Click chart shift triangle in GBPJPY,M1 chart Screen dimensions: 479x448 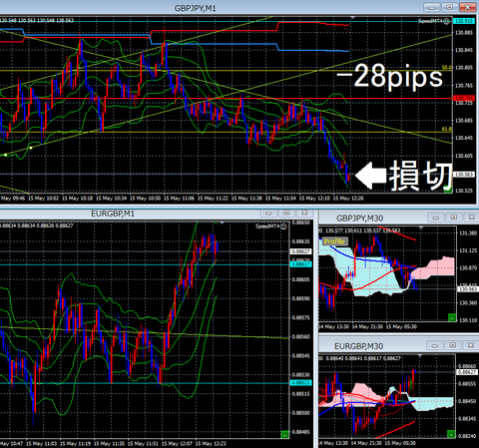[352, 17]
